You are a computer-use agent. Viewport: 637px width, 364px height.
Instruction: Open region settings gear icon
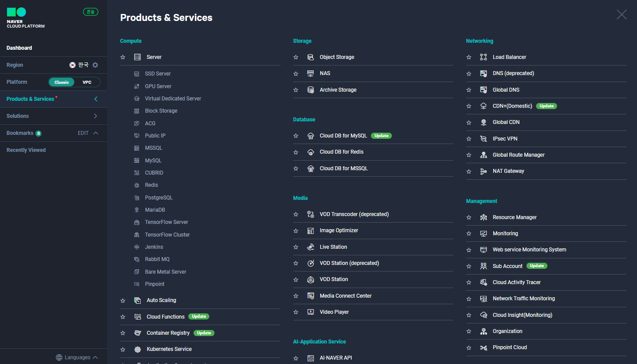(95, 65)
